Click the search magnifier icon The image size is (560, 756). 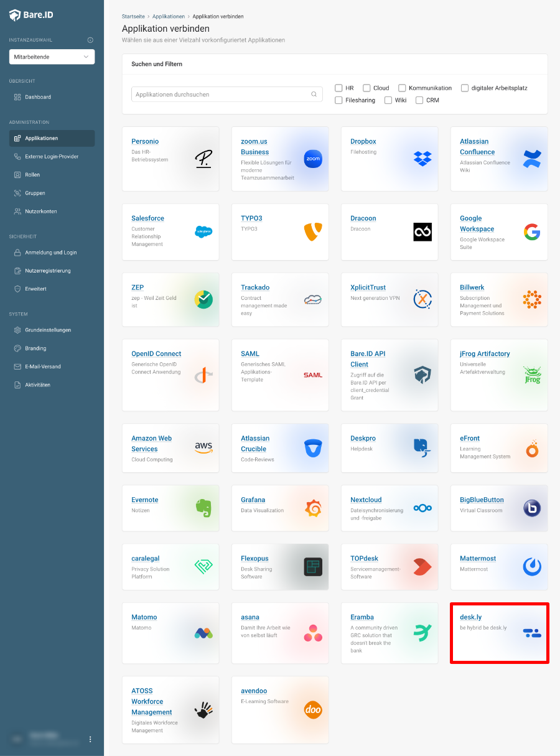(314, 95)
